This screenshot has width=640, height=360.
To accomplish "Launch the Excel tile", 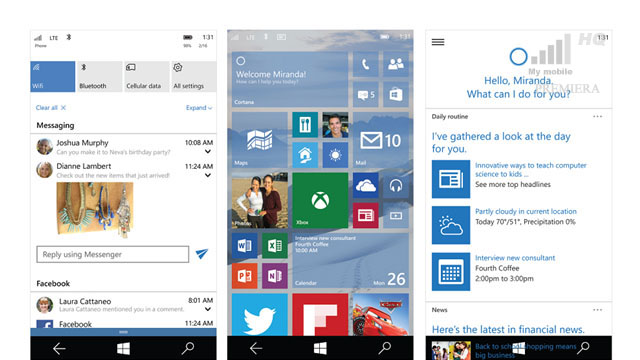I will 275,246.
